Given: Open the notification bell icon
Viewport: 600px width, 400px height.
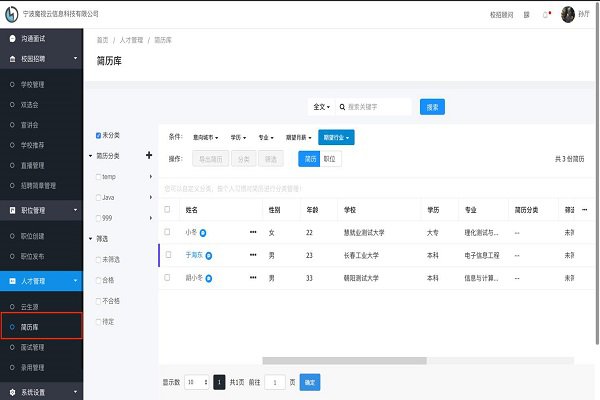Looking at the screenshot, I should 546,15.
